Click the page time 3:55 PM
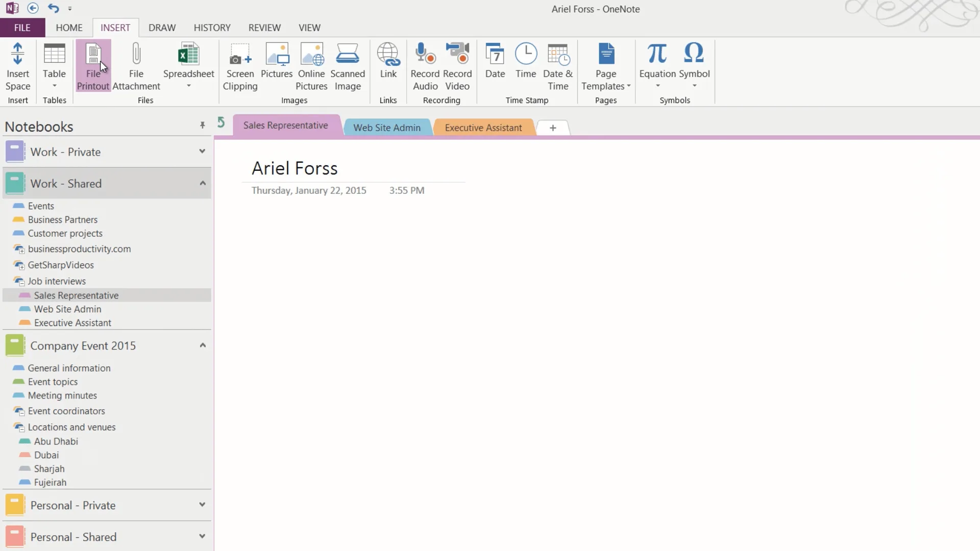The image size is (980, 551). click(x=407, y=190)
